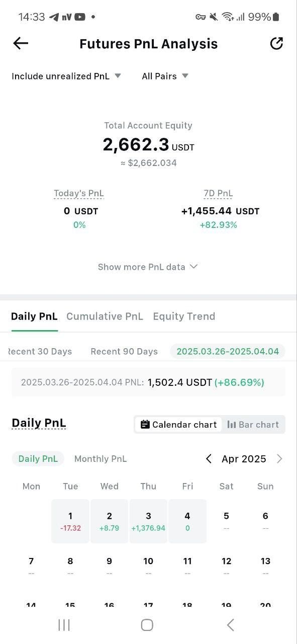Viewport: 297px width, 644px height.
Task: Tap the 7D PnL label
Action: point(218,193)
